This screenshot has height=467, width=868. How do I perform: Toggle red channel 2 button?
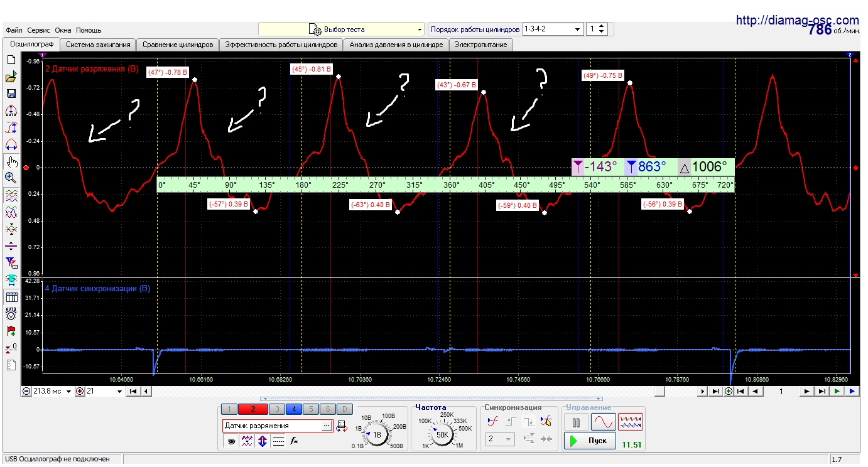coord(253,409)
